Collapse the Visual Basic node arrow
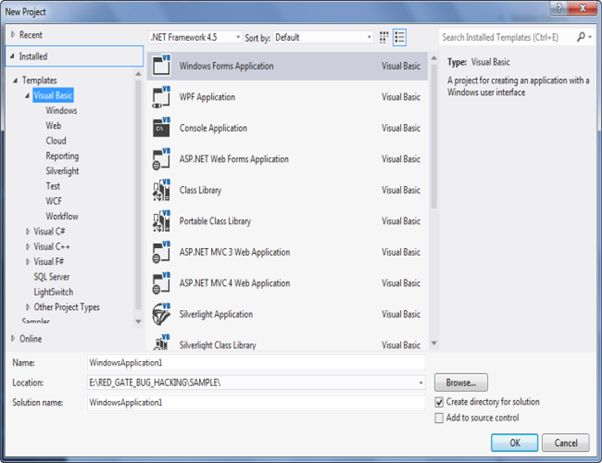602x463 pixels. [x=27, y=95]
